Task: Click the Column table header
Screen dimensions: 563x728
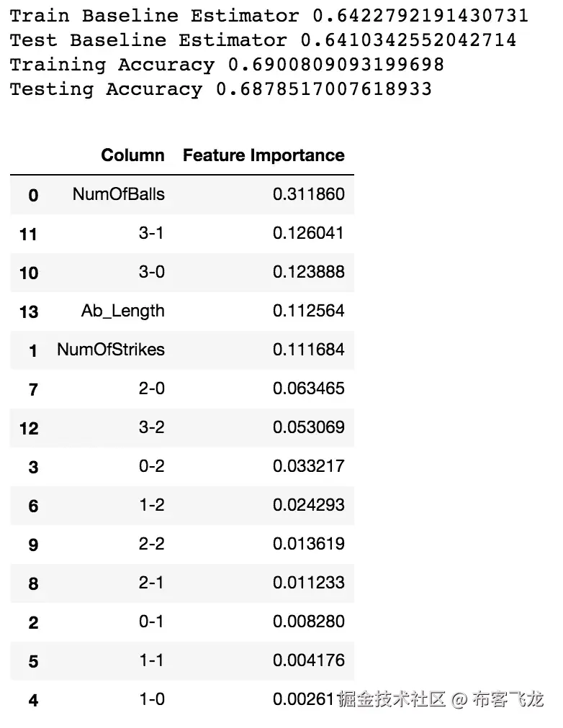Action: pos(132,155)
